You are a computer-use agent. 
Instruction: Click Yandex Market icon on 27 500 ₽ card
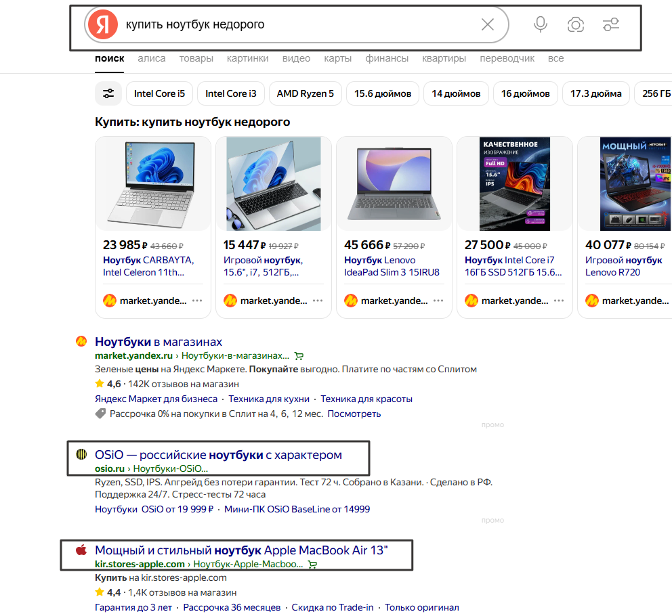pyautogui.click(x=471, y=301)
